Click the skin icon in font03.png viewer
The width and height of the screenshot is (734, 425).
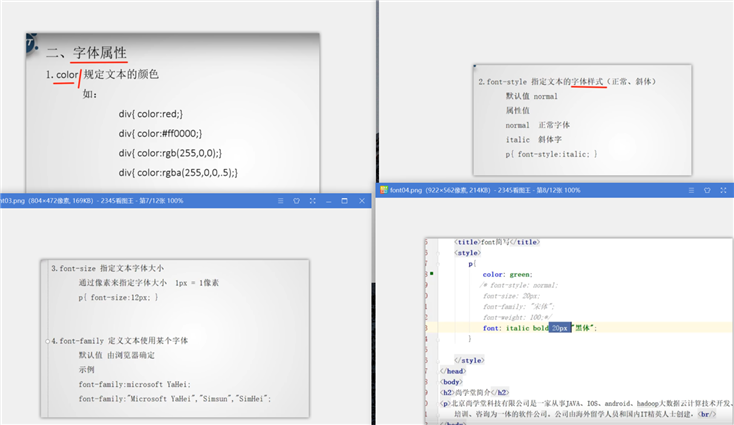pos(296,201)
